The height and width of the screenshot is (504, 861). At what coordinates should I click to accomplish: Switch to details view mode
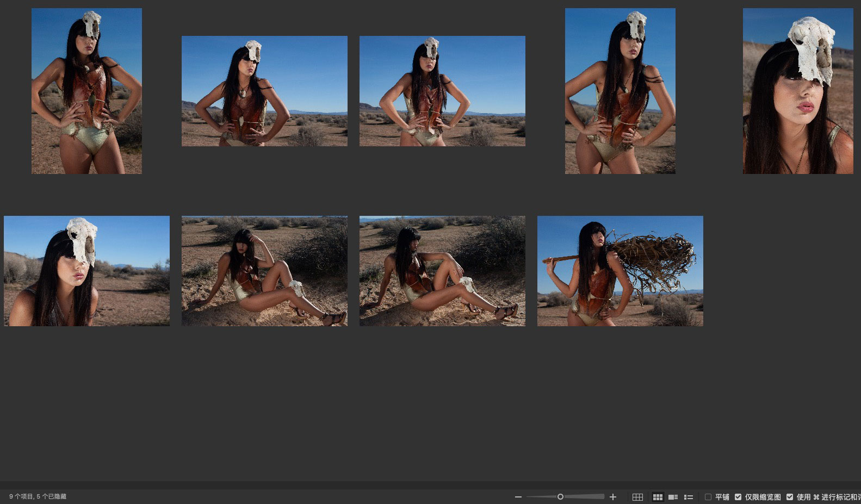[x=673, y=497]
